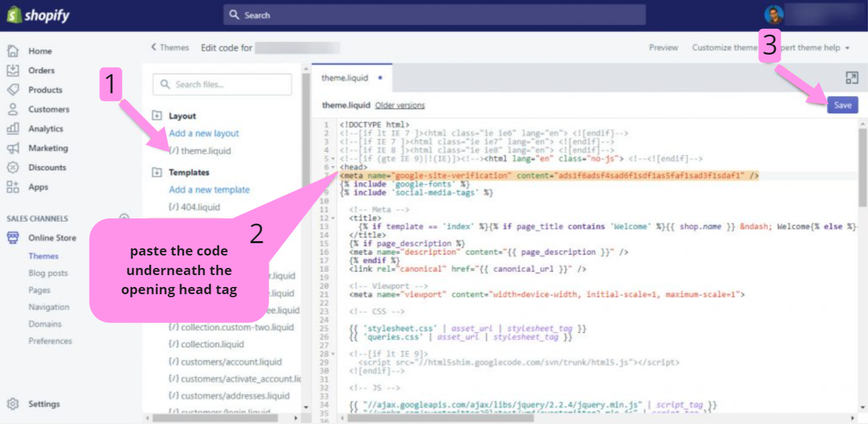Open Discounts in sidebar
Viewport: 868px width, 424px height.
point(47,167)
